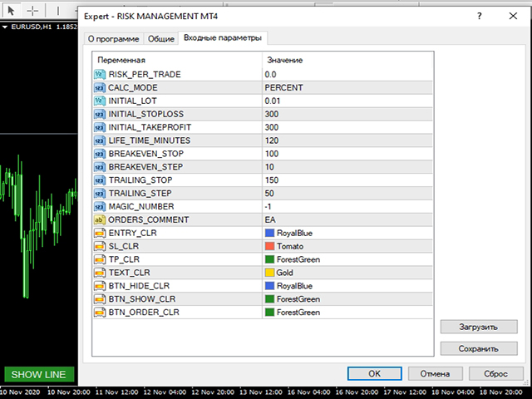Click the help question mark icon
532x399 pixels.
click(x=480, y=16)
